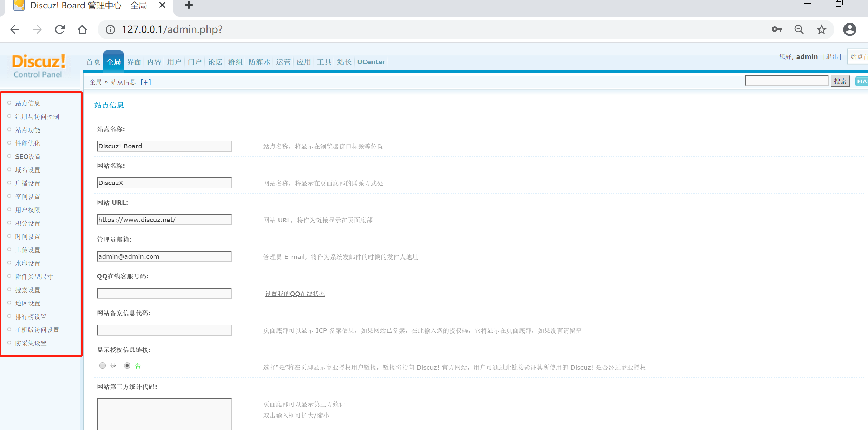Click the 退出 logout link
Image resolution: width=868 pixels, height=430 pixels.
[x=832, y=57]
